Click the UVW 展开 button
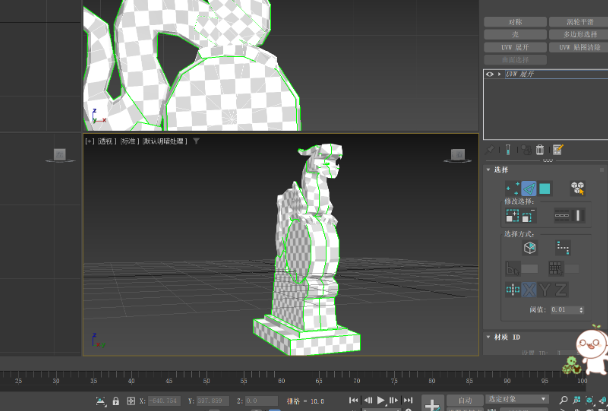Viewport: 608px width, 411px height. coord(514,46)
